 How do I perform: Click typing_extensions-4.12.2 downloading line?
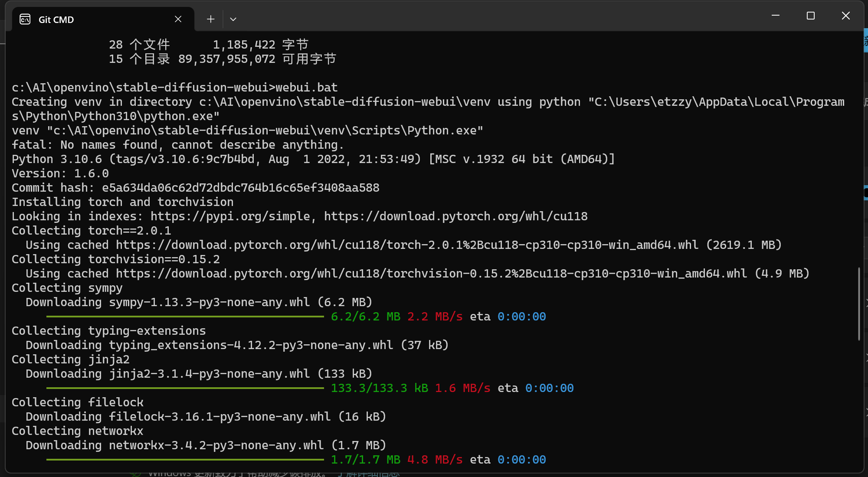click(x=237, y=345)
